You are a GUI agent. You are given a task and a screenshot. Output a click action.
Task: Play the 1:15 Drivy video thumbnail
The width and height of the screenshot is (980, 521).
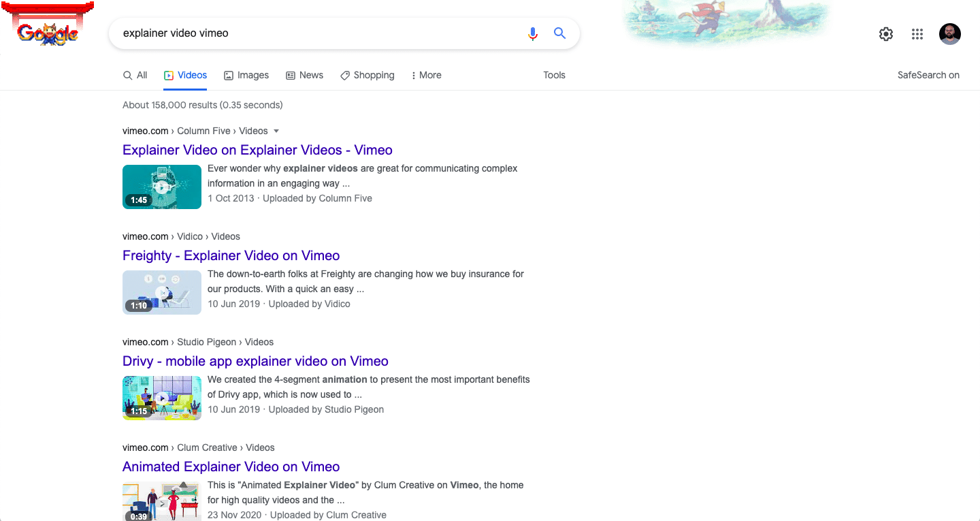162,398
